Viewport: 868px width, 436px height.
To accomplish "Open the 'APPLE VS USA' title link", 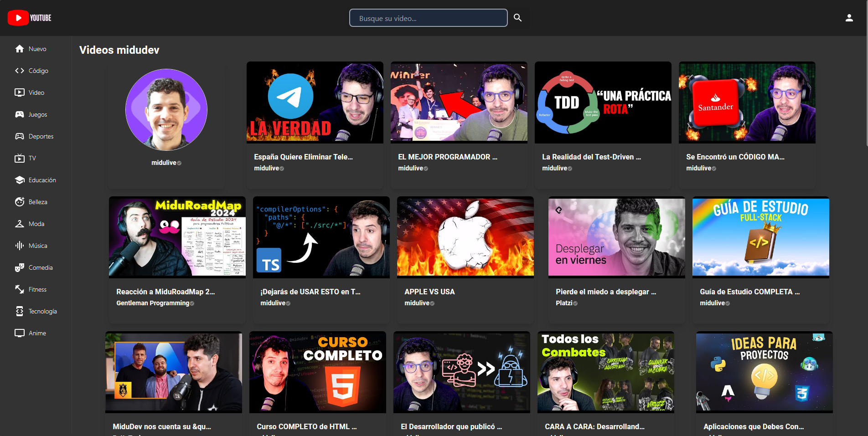I will point(429,292).
